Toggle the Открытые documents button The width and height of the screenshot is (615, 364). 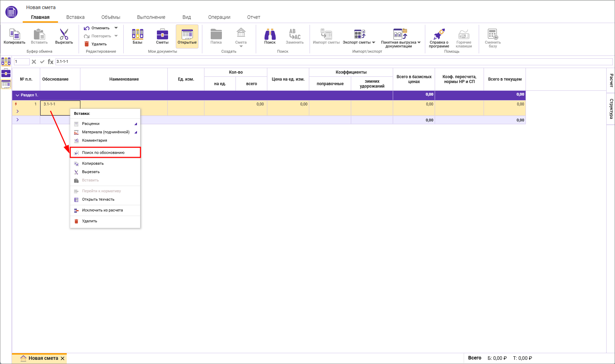[x=187, y=36]
